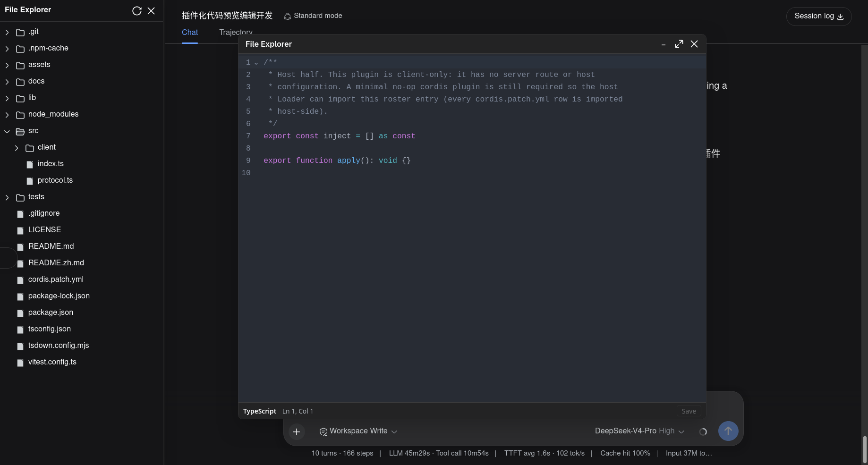Screen dimensions: 868x465
Task: Open DeepSeek-V4-Pro model dropdown
Action: pos(639,431)
